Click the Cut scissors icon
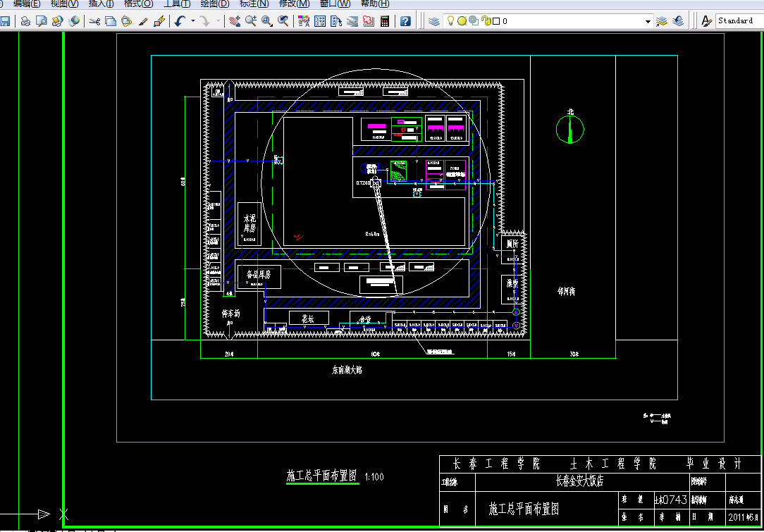The height and width of the screenshot is (532, 764). [94, 21]
